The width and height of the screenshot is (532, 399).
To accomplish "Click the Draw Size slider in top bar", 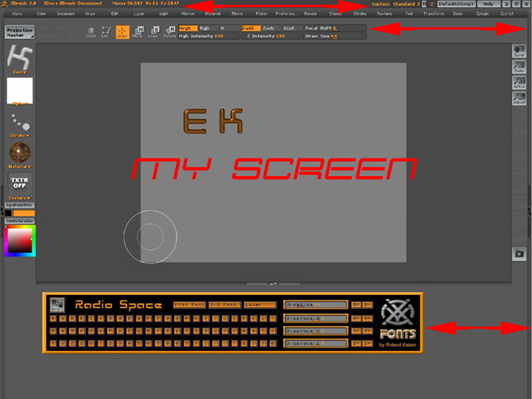I will [335, 36].
